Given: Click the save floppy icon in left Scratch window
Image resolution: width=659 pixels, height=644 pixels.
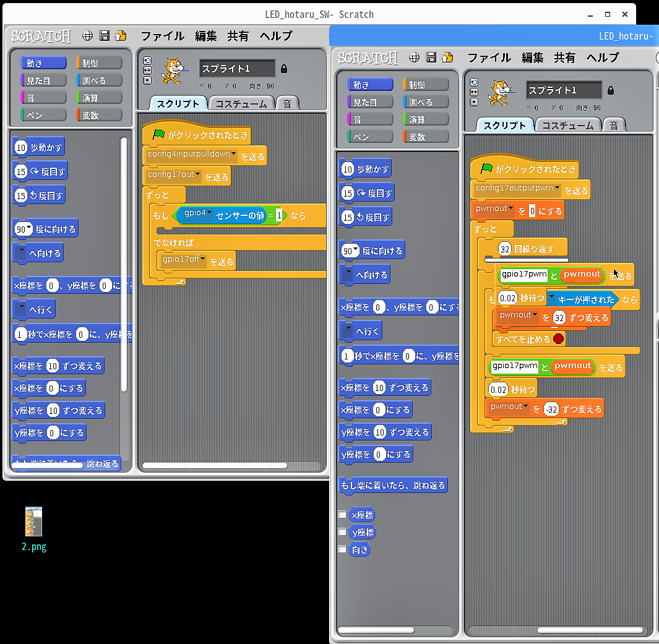Looking at the screenshot, I should click(104, 36).
